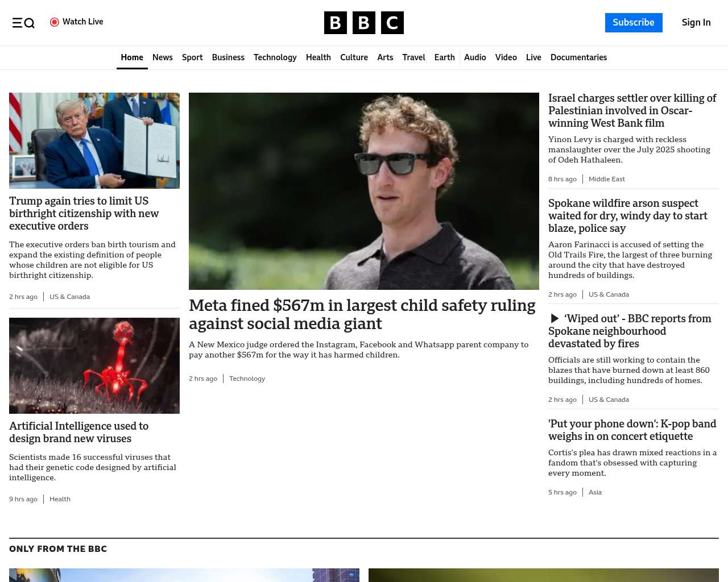Screen dimensions: 728x582
Task: Click the Health tag under viruses story
Action: coord(60,499)
